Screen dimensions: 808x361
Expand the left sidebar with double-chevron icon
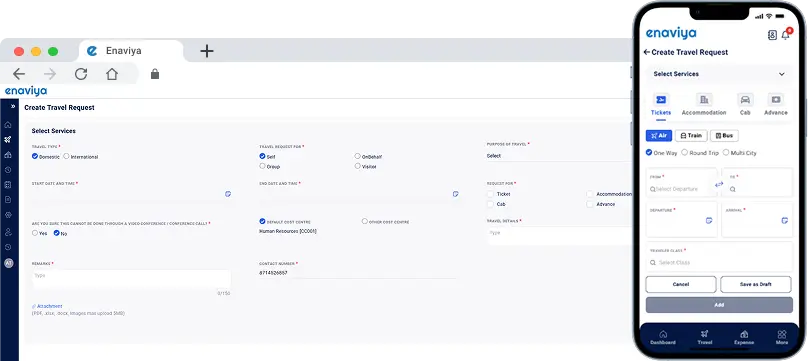pyautogui.click(x=13, y=107)
